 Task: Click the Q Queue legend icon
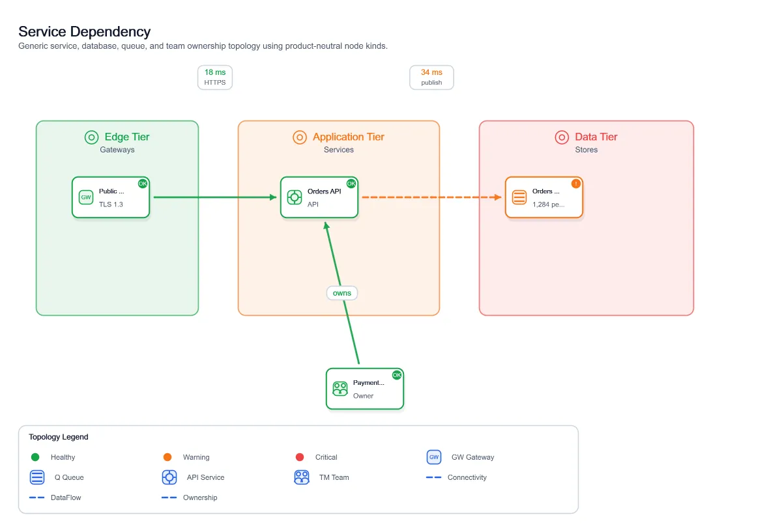point(37,477)
